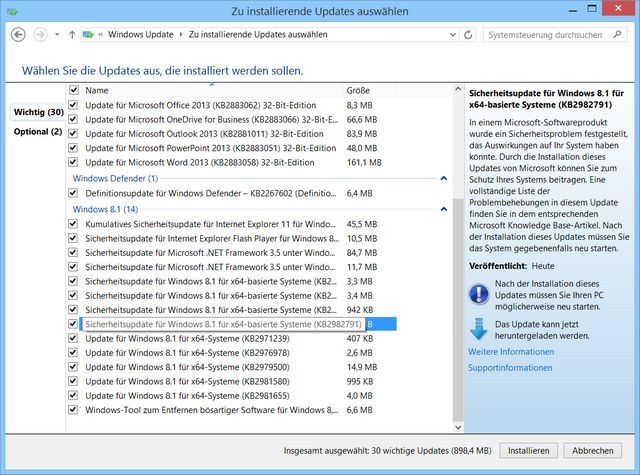The image size is (640, 475).
Task: Click the window icon in the title bar
Action: [x=12, y=11]
